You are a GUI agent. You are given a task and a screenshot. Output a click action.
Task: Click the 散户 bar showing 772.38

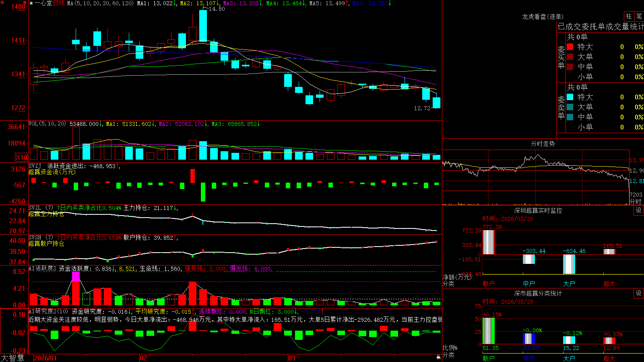pyautogui.click(x=488, y=242)
